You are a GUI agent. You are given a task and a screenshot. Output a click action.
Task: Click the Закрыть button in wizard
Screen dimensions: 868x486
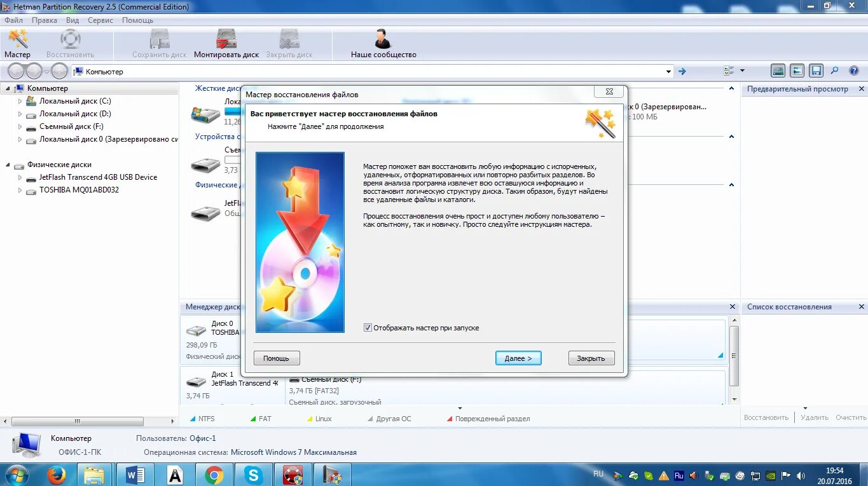pos(591,358)
